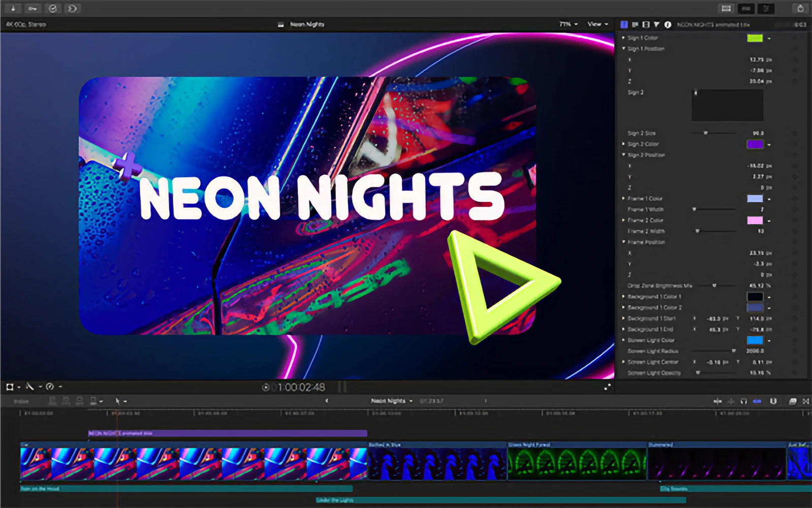Click the fourth icon in top-left toolbar
The height and width of the screenshot is (508, 812).
click(x=73, y=8)
